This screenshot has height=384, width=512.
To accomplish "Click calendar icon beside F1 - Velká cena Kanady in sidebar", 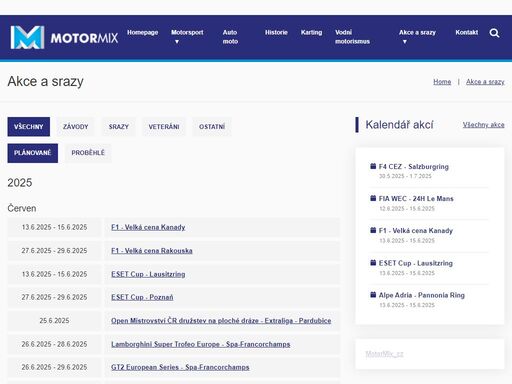I will tap(373, 230).
